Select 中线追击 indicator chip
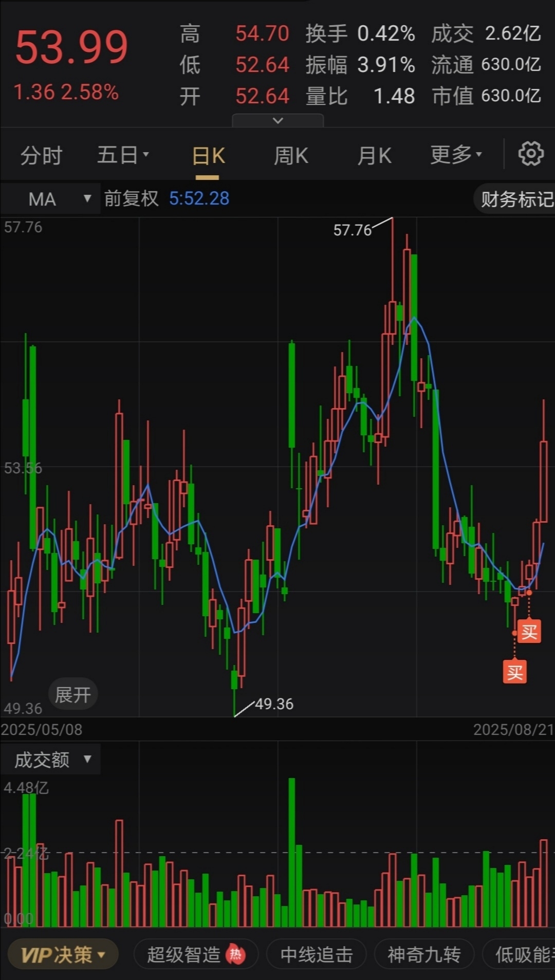 (317, 955)
